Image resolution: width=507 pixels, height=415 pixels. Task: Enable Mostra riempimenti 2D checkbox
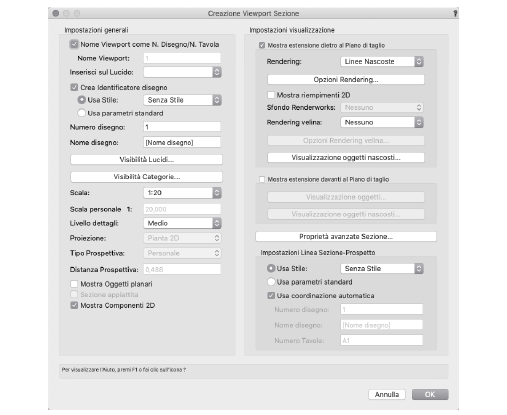[x=271, y=95]
